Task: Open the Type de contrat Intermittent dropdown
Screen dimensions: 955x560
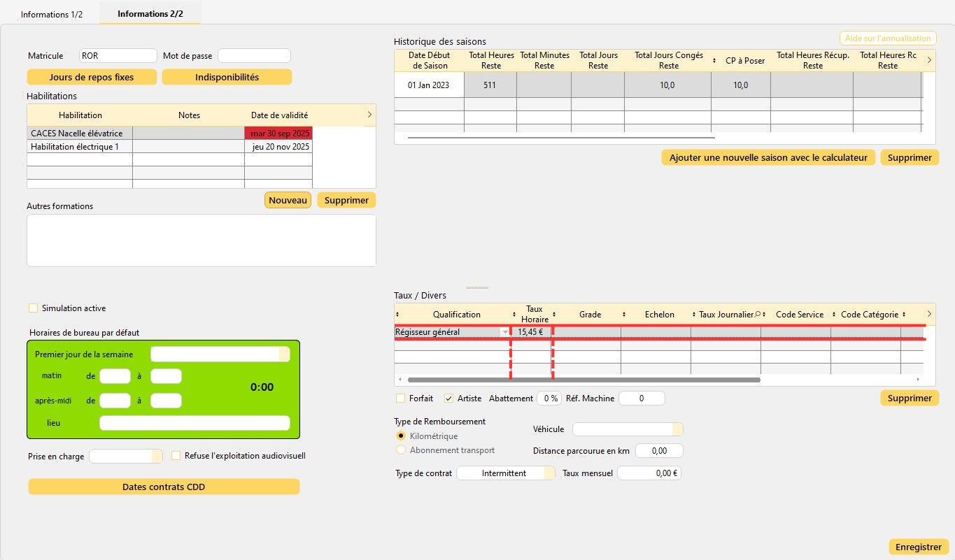Action: point(549,473)
